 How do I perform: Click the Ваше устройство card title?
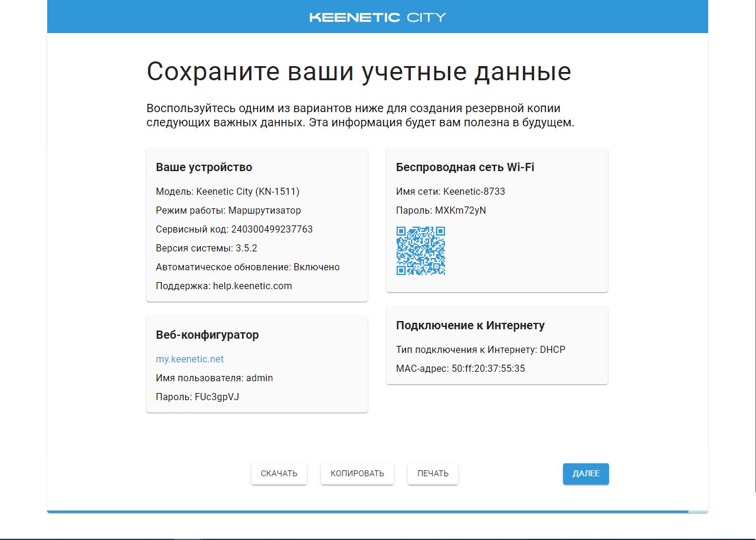click(x=204, y=168)
